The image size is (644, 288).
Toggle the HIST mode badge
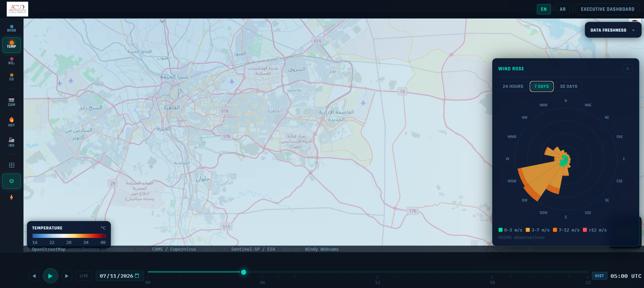[599, 276]
